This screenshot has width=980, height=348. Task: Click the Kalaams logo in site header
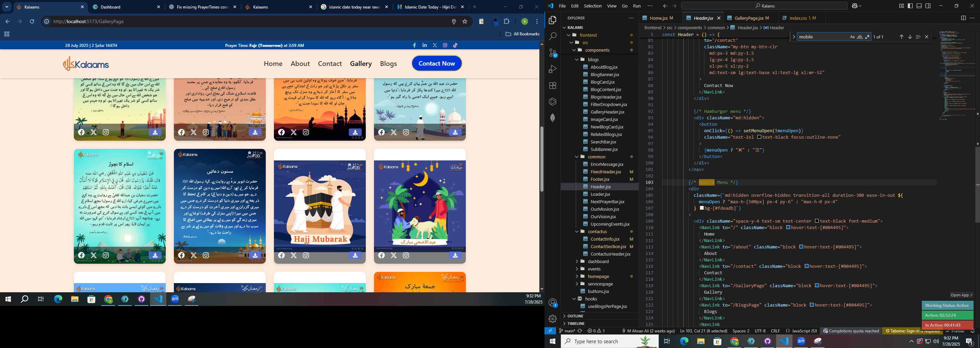tap(86, 64)
